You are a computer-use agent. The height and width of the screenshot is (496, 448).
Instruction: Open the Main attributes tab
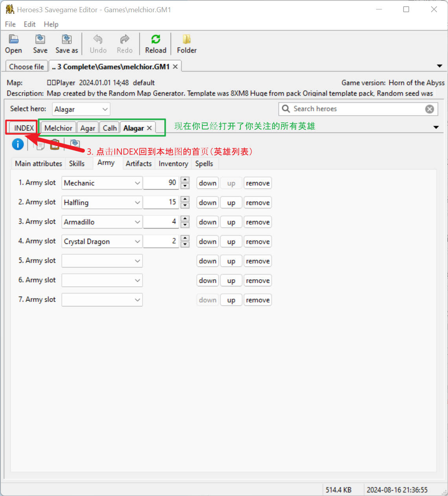39,163
